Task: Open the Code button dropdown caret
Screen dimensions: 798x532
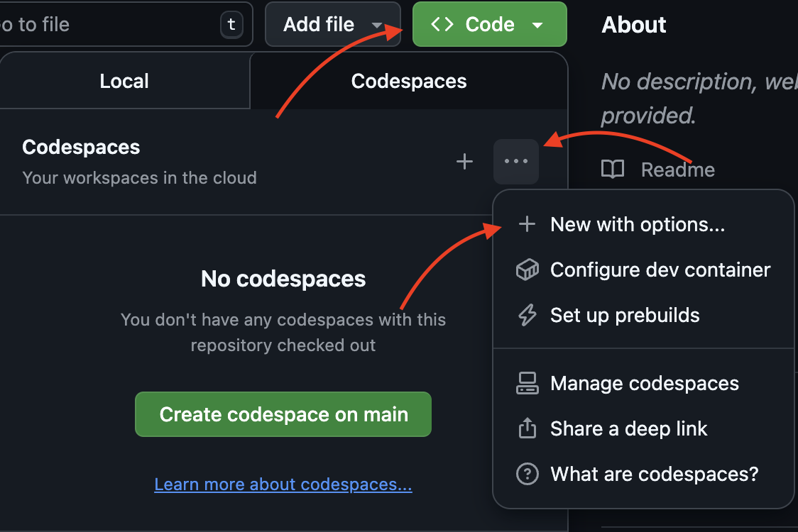Action: pos(535,24)
